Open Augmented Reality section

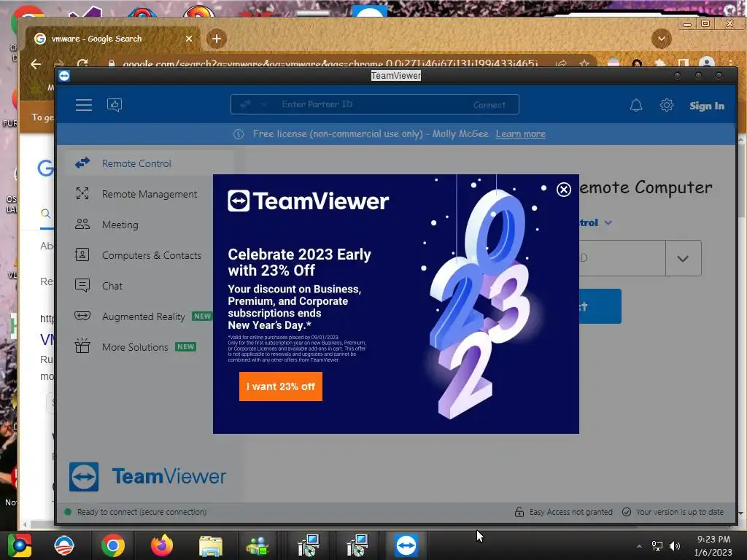(143, 316)
